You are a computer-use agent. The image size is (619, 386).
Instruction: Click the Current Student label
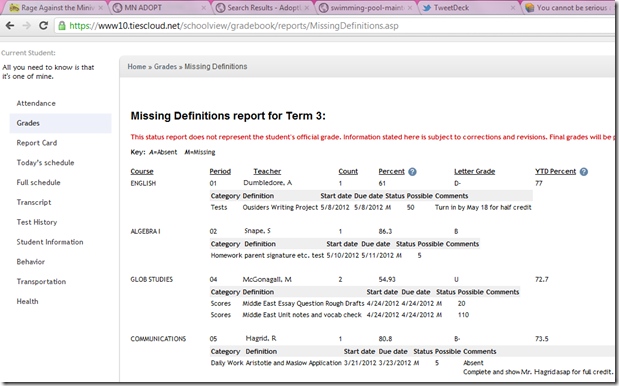coord(28,53)
